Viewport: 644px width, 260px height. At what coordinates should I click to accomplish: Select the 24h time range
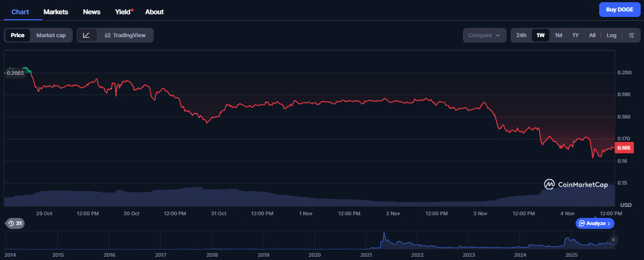point(521,35)
